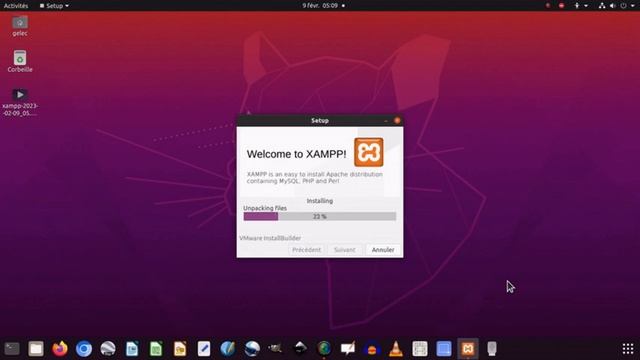640x360 pixels.
Task: Open the USB drive icon in the dock
Action: point(492,349)
